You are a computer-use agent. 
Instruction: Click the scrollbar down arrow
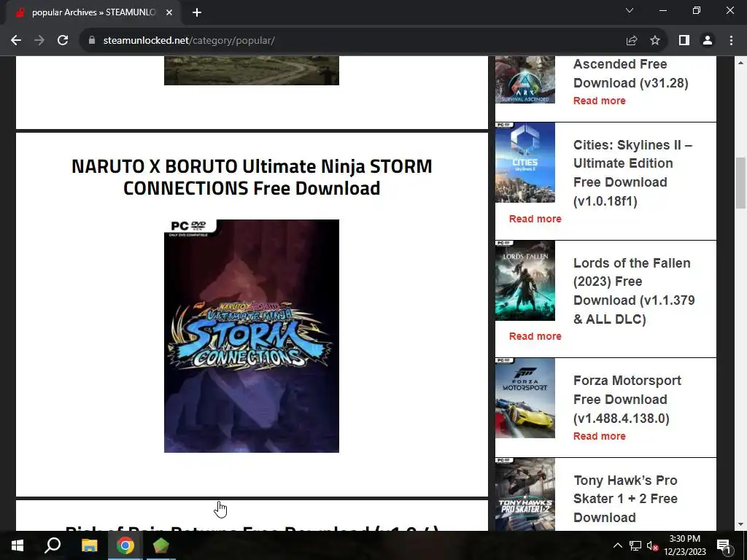coord(741,524)
